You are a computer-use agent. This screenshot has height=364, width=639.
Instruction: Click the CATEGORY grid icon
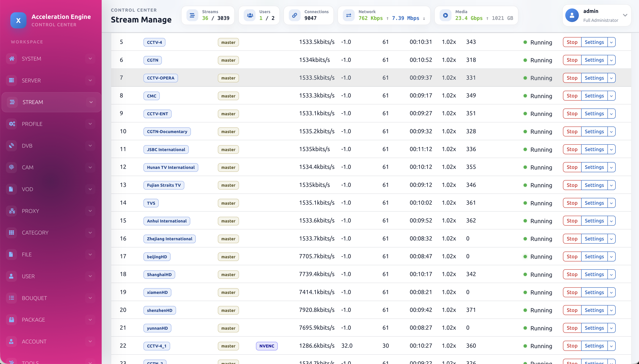pyautogui.click(x=11, y=232)
